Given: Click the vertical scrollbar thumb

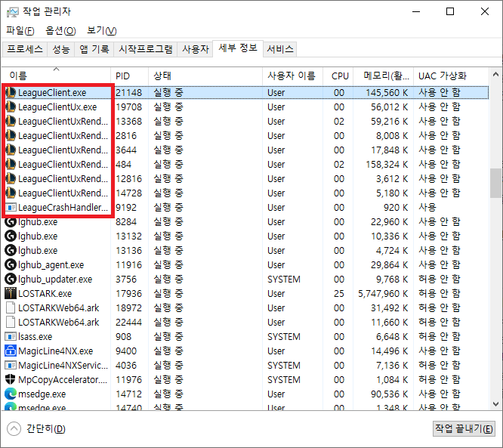Looking at the screenshot, I should click(495, 184).
